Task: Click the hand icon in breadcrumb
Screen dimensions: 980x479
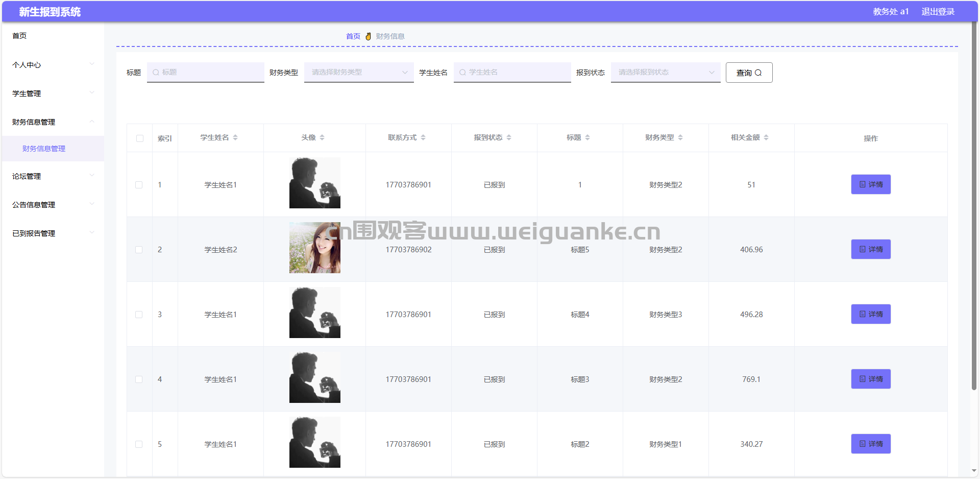Action: (x=368, y=36)
